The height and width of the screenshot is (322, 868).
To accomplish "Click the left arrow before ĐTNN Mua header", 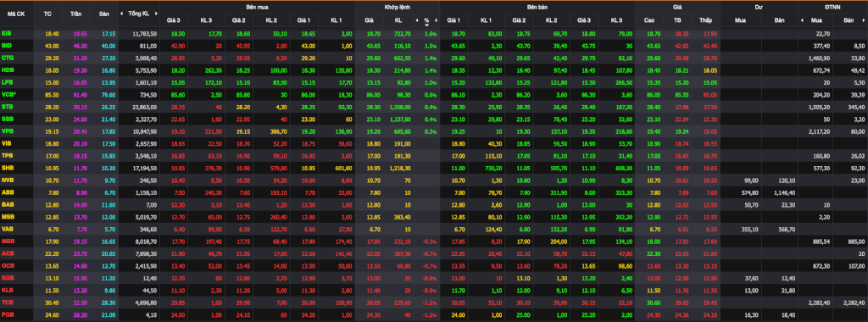I will [802, 20].
